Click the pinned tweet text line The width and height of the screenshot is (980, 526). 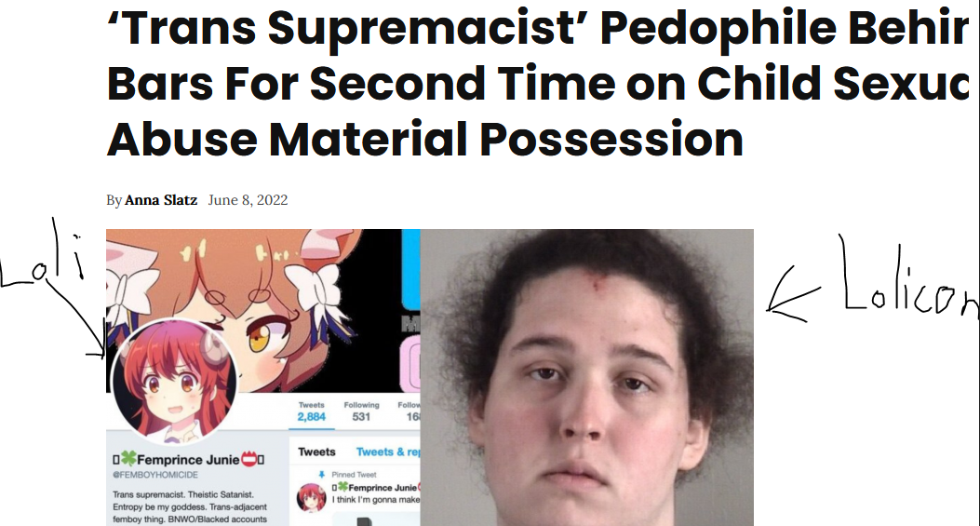tap(376, 499)
